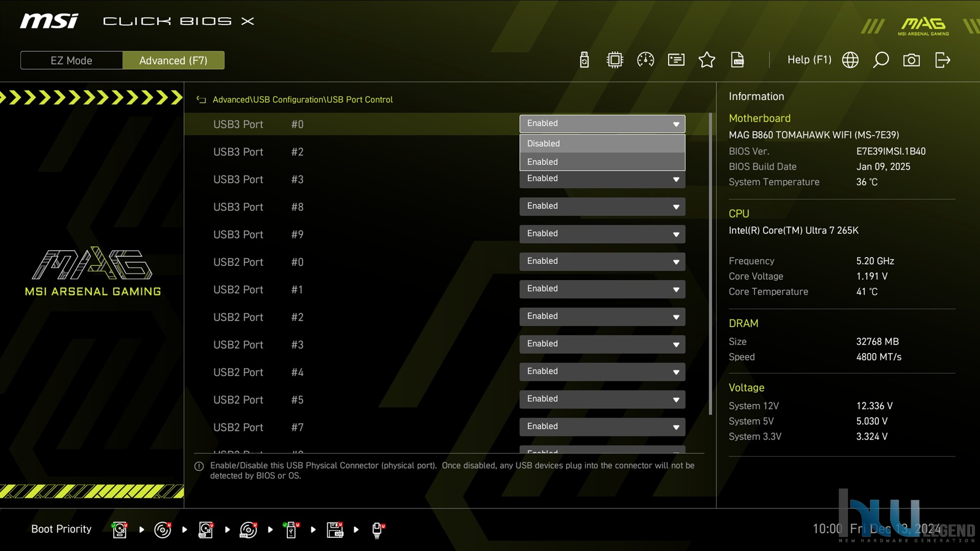Select the USB hard disk boot icon
The height and width of the screenshot is (551, 980).
click(206, 529)
